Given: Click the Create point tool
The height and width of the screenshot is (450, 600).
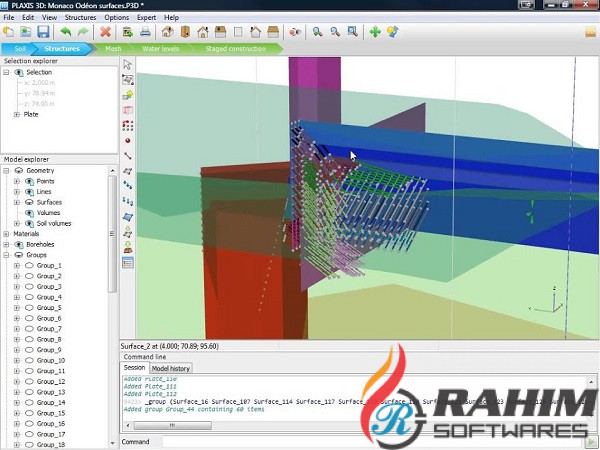Looking at the screenshot, I should (128, 140).
